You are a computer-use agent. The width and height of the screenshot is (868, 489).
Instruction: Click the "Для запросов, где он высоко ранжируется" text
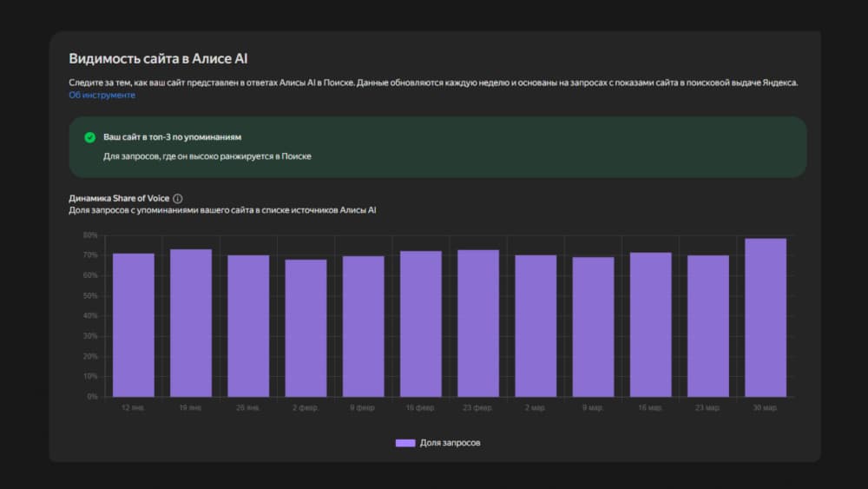207,156
